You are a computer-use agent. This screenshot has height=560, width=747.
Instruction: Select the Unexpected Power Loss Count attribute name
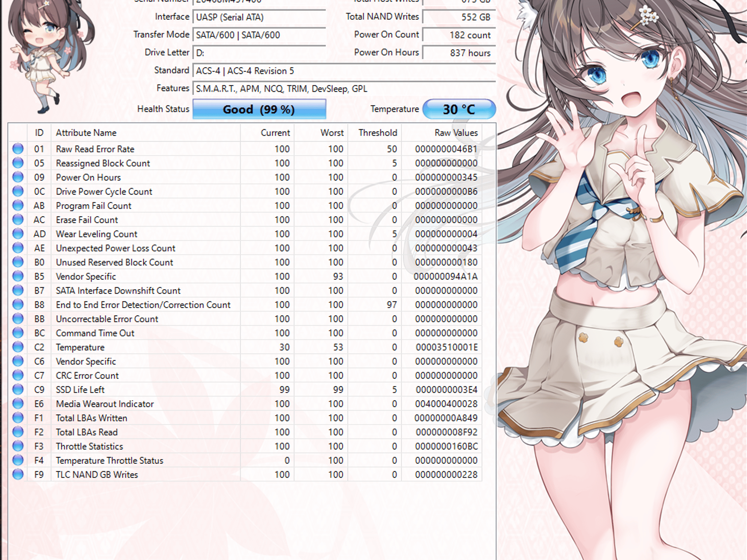[116, 248]
